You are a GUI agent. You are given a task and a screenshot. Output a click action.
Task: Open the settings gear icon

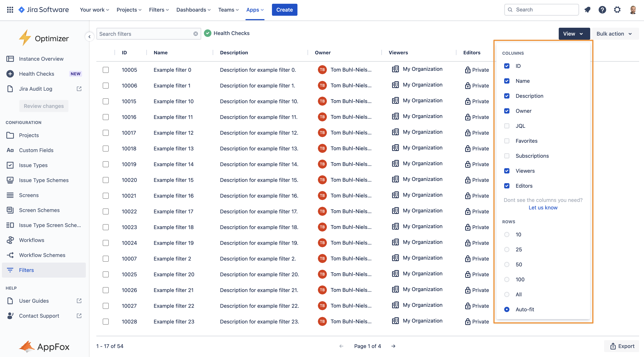[x=617, y=10]
